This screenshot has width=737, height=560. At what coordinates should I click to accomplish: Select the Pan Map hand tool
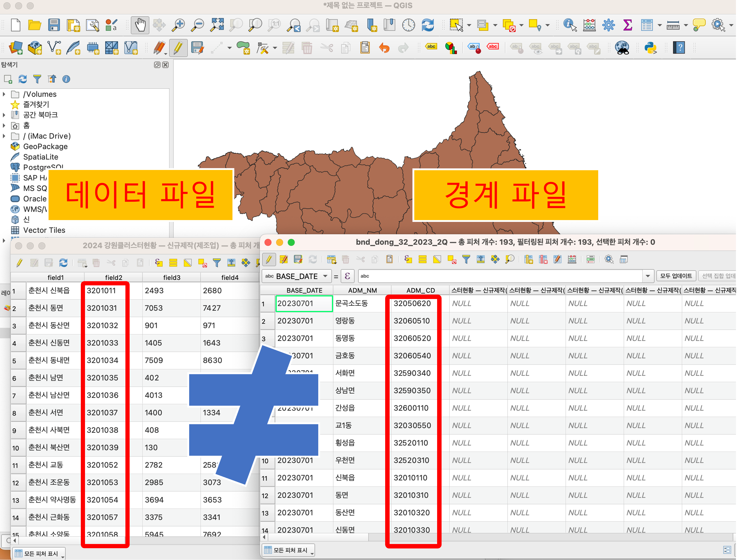pos(140,25)
